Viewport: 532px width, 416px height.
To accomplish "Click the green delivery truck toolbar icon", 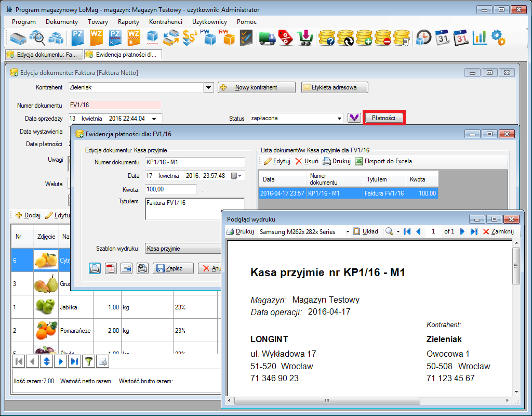I will [x=267, y=38].
